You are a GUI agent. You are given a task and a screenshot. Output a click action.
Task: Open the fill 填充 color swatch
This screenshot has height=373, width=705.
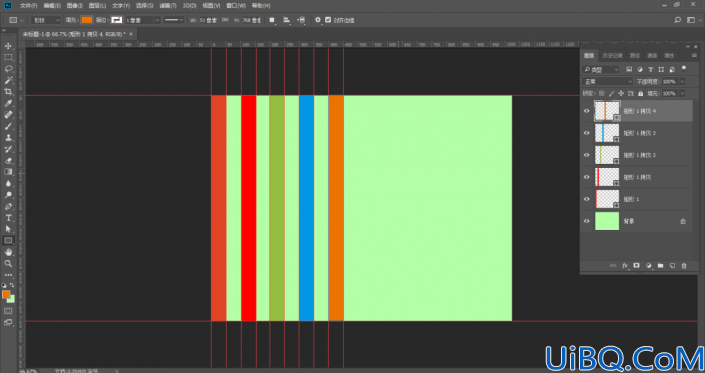point(87,20)
